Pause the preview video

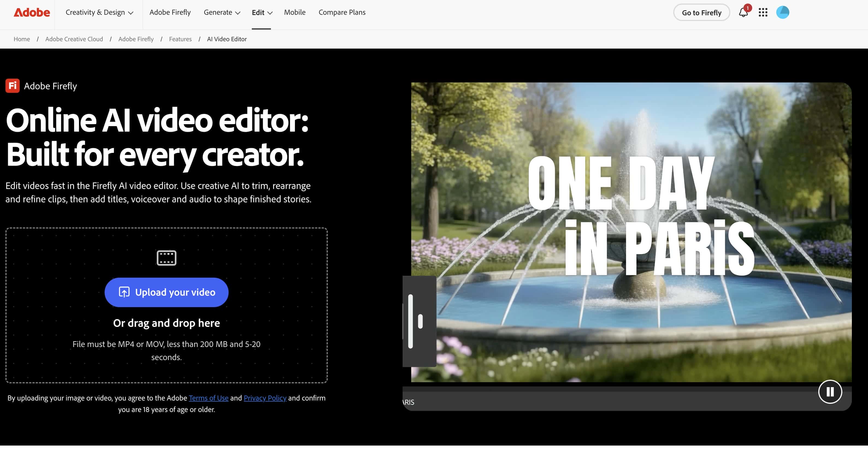point(830,392)
